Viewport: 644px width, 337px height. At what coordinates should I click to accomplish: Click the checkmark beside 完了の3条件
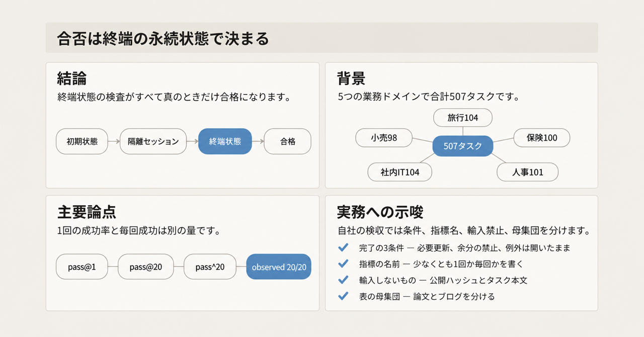[344, 248]
